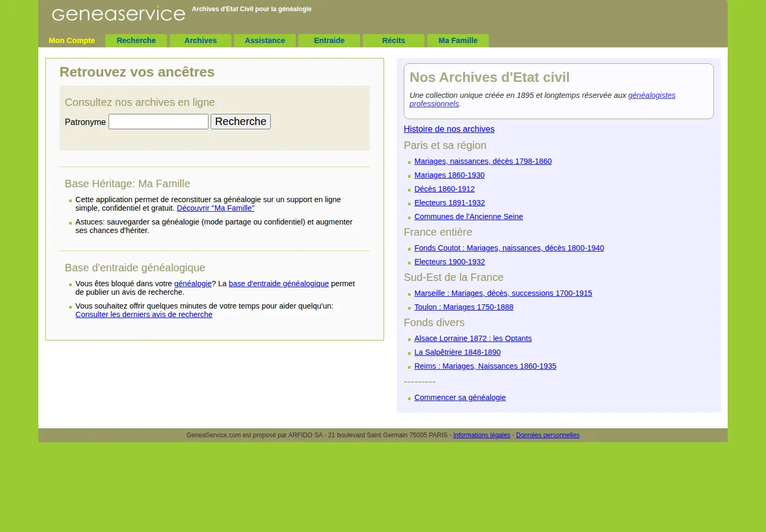Open the Mariages 1860-1930 archive
766x532 pixels.
449,175
